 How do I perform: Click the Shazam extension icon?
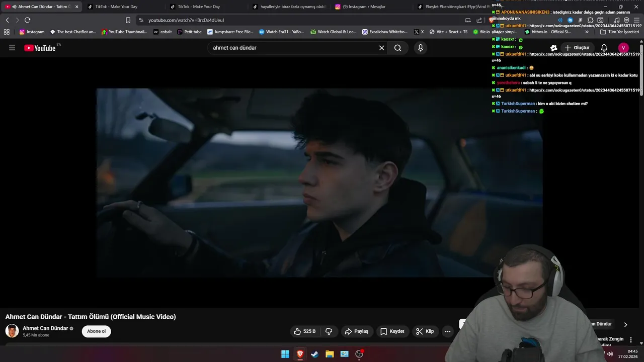(x=570, y=20)
